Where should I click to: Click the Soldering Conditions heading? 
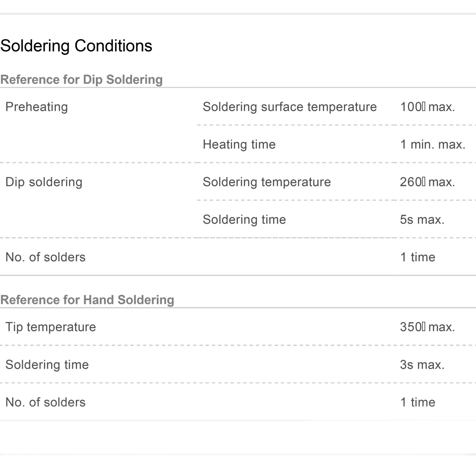tap(76, 46)
